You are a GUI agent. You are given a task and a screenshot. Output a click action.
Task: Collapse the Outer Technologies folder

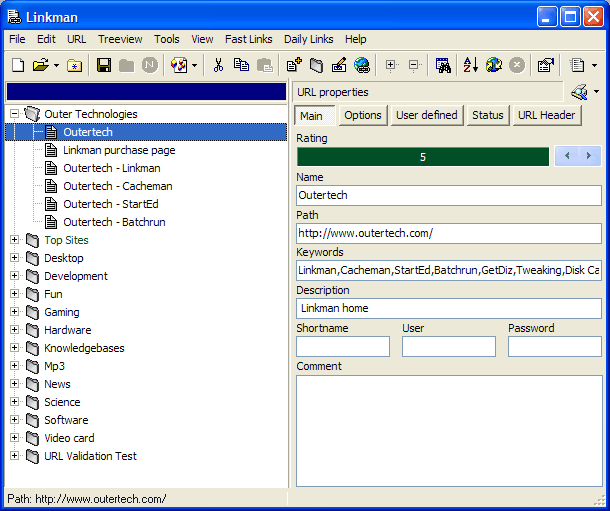point(14,114)
